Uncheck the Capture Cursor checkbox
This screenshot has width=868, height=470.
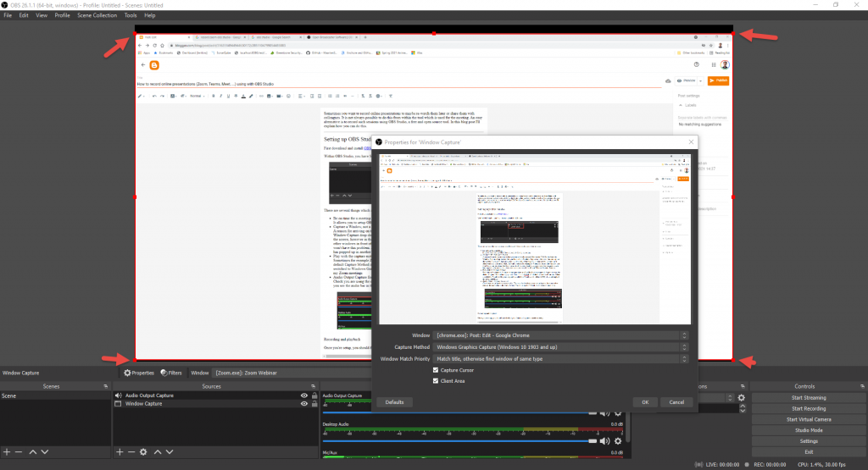point(435,370)
